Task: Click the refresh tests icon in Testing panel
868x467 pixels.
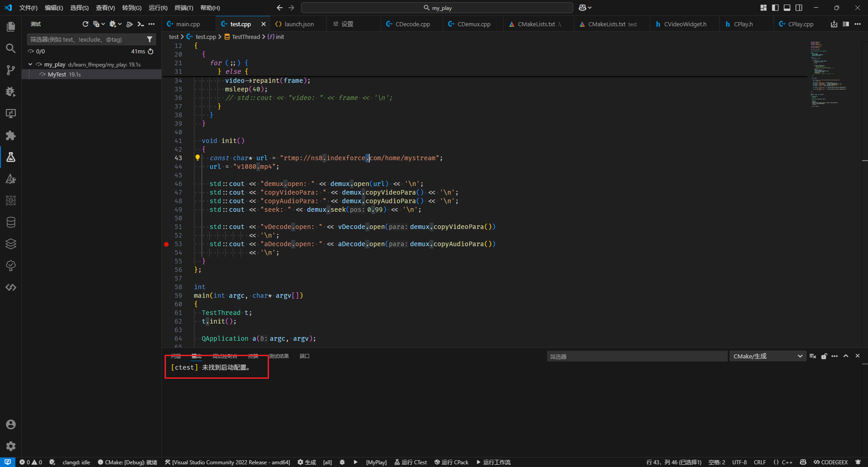Action: 85,24
